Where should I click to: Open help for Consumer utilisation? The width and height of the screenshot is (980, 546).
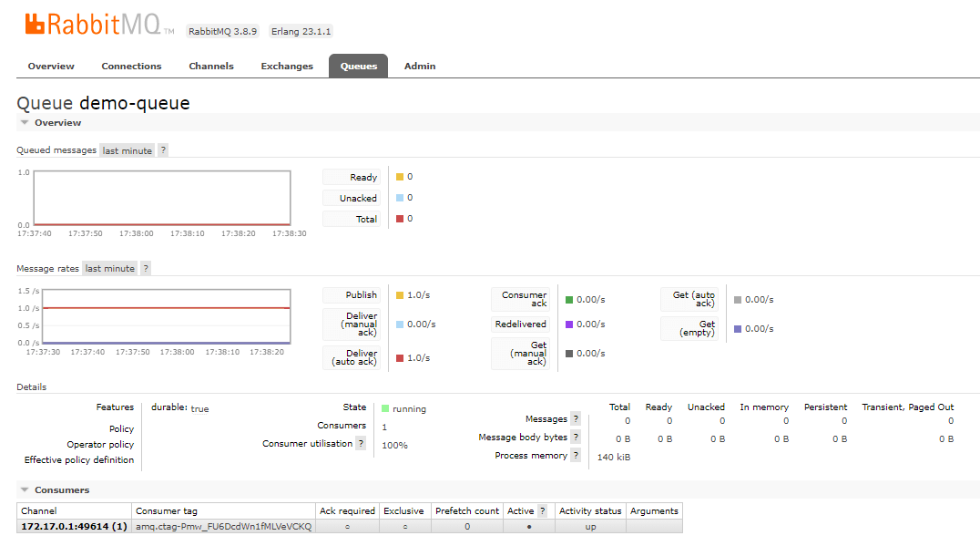(361, 443)
